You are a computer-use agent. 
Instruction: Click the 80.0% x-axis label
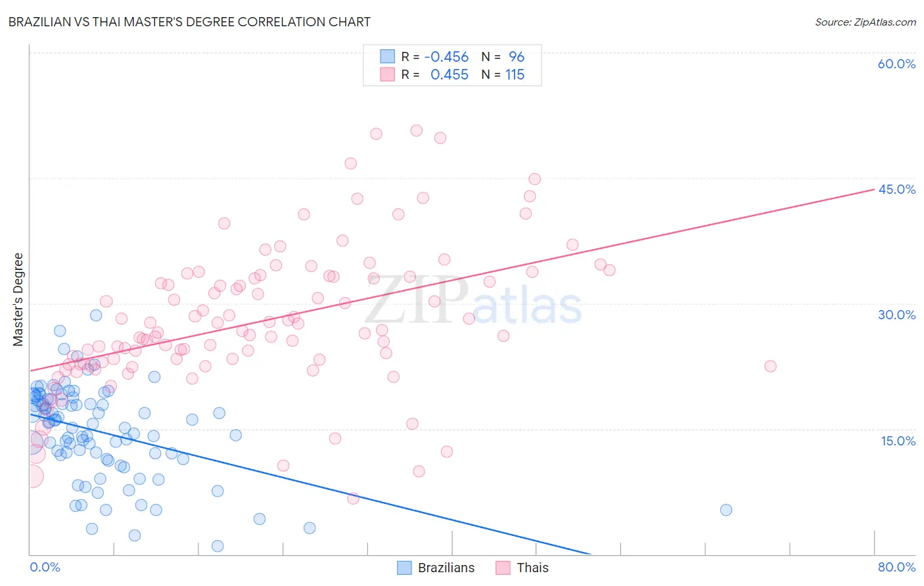(896, 567)
